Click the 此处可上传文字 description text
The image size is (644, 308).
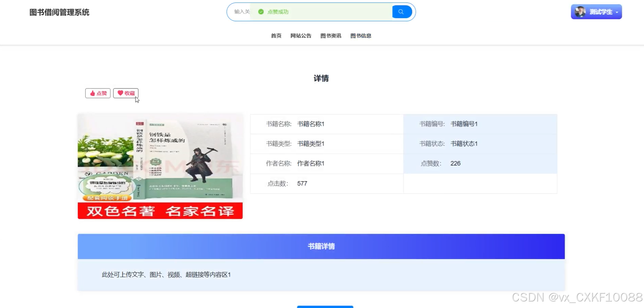pos(166,275)
